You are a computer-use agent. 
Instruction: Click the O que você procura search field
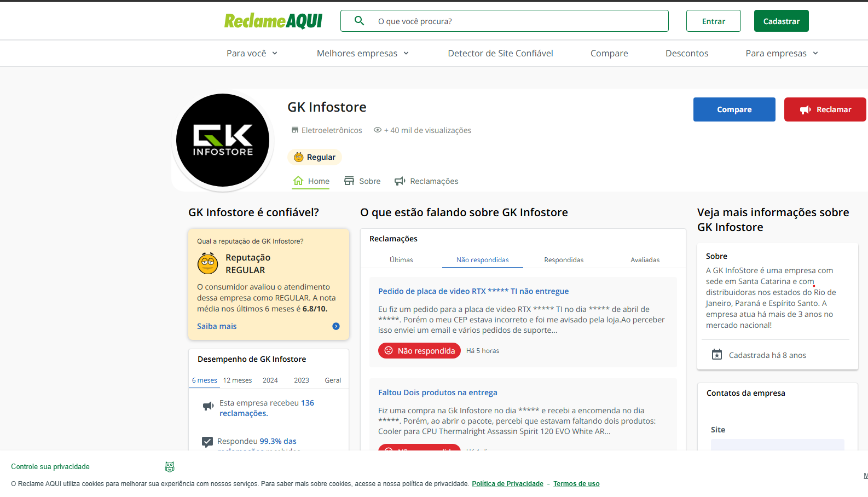(505, 21)
